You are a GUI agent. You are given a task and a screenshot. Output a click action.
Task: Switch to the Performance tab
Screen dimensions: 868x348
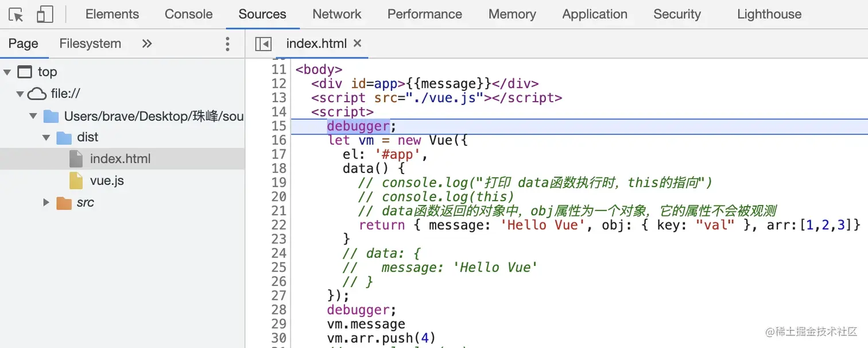(x=425, y=14)
